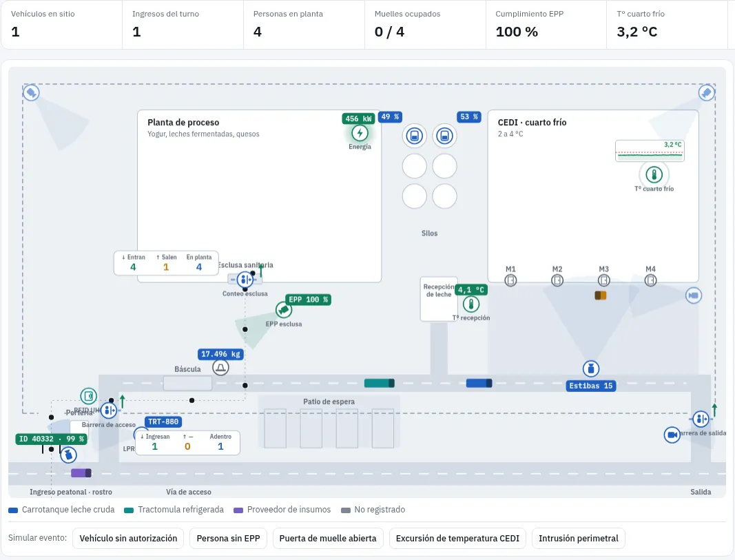Screen dimensions: 735x560
Task: Click the "17.496 kg" weight badge
Action: coord(220,354)
